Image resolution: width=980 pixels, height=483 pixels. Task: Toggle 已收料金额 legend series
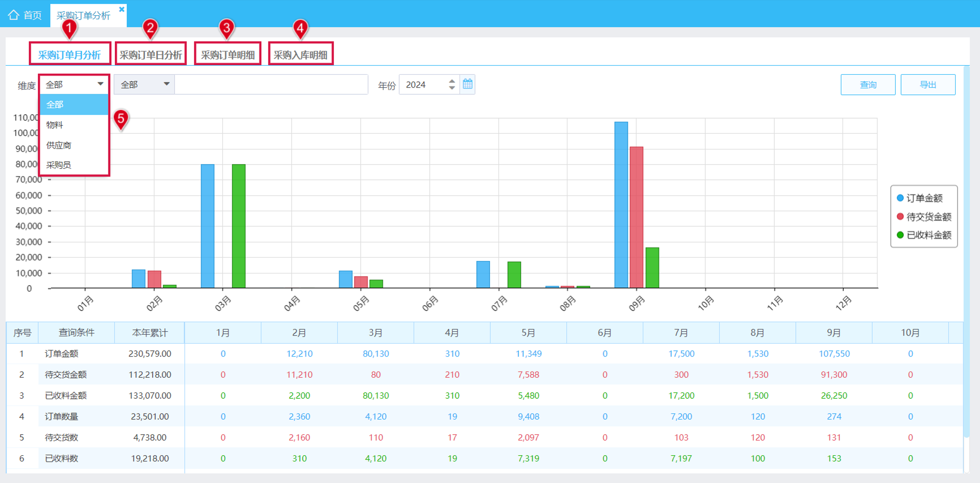point(924,235)
